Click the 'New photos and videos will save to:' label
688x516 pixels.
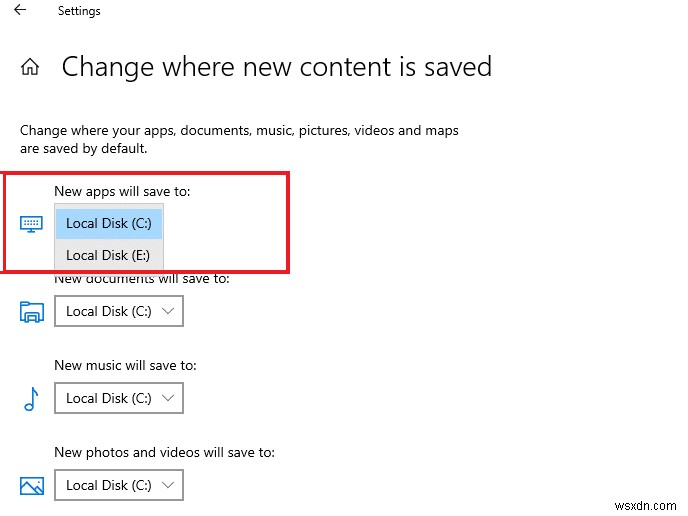(x=164, y=452)
